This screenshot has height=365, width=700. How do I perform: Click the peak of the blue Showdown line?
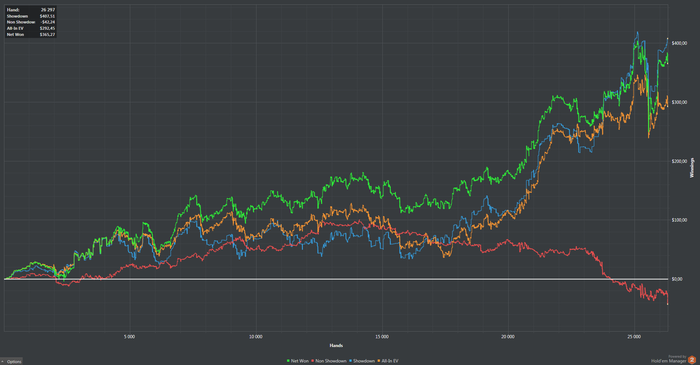coord(637,32)
